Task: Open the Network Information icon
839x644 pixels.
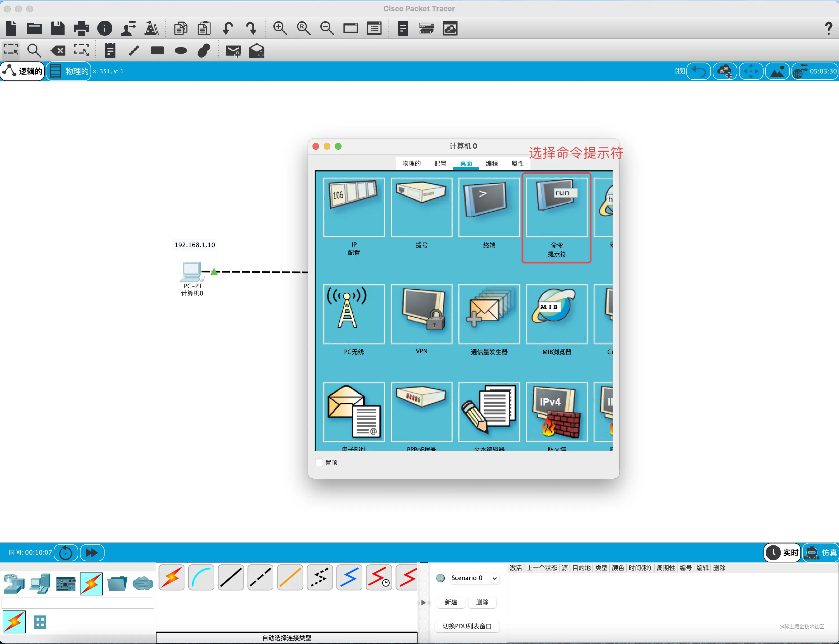Action: tap(104, 28)
